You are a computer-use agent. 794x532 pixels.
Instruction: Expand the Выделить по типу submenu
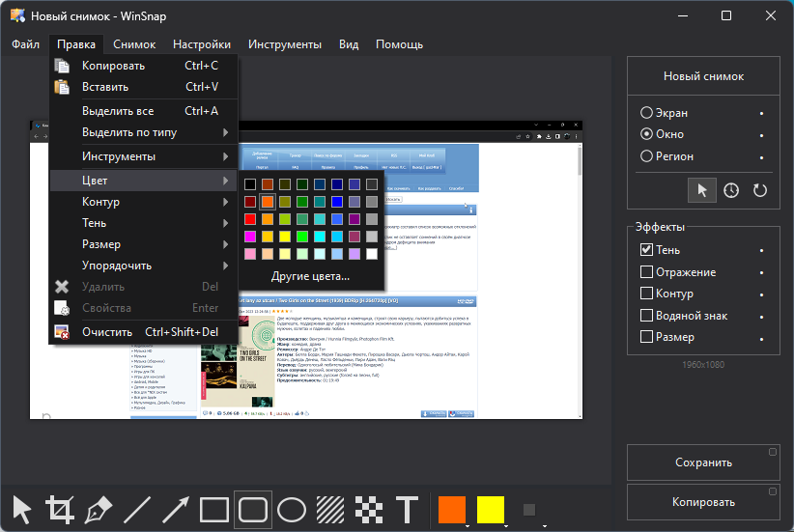144,132
